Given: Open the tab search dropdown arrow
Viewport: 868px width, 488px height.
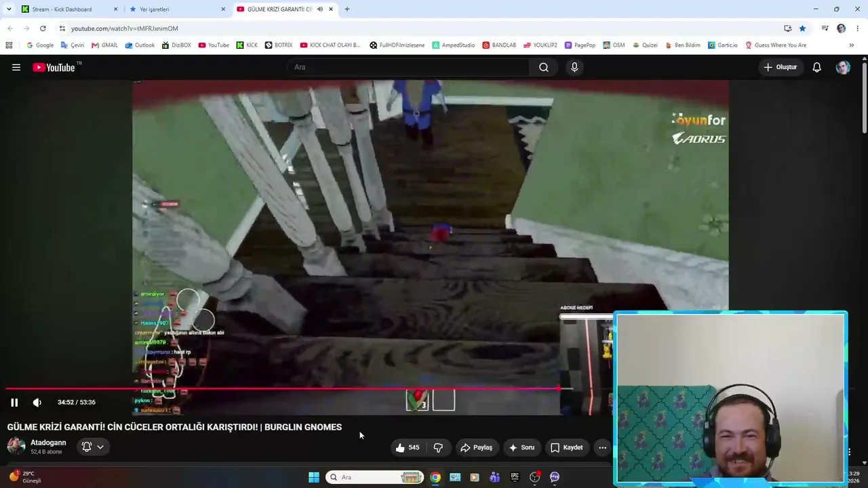Looking at the screenshot, I should tap(9, 9).
